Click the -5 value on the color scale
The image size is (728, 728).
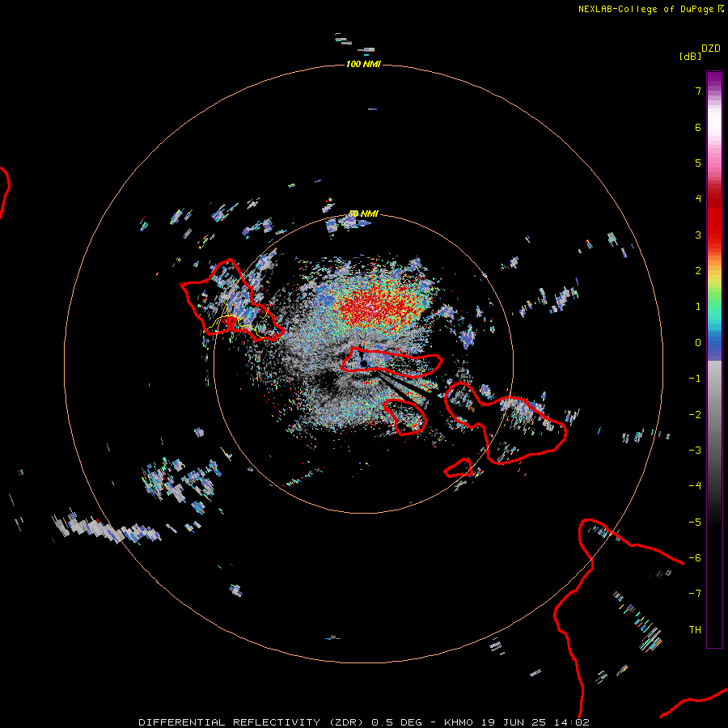point(695,523)
